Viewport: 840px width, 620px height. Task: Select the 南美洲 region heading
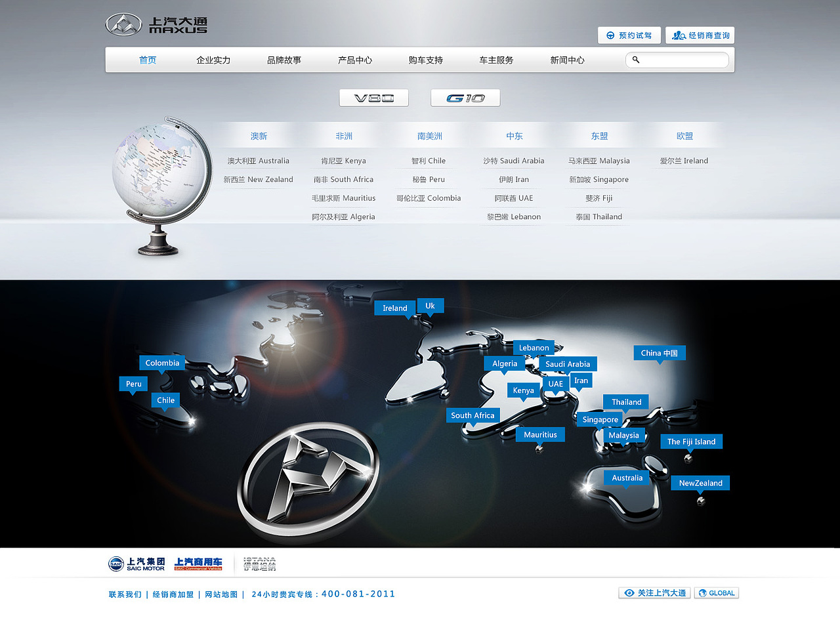coord(430,136)
